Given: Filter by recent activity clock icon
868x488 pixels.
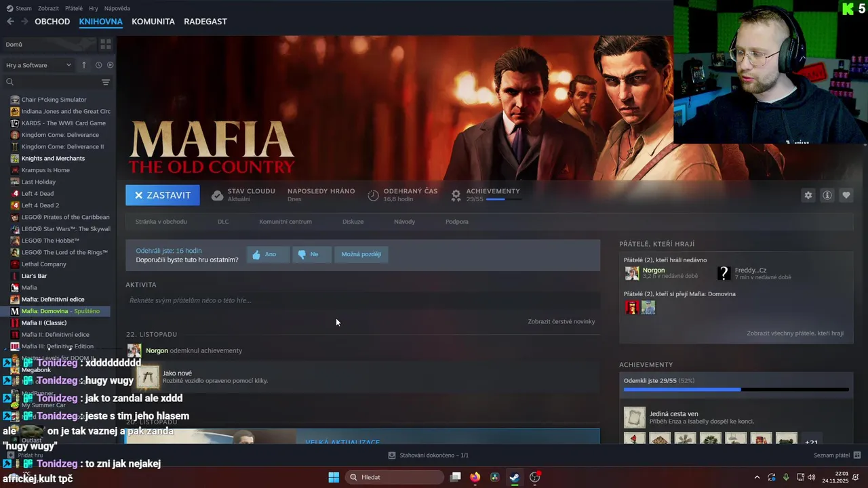Looking at the screenshot, I should click(98, 65).
